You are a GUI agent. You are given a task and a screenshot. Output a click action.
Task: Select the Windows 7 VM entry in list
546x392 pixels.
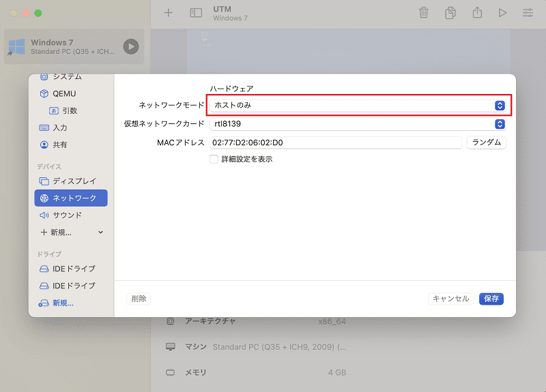pyautogui.click(x=74, y=46)
